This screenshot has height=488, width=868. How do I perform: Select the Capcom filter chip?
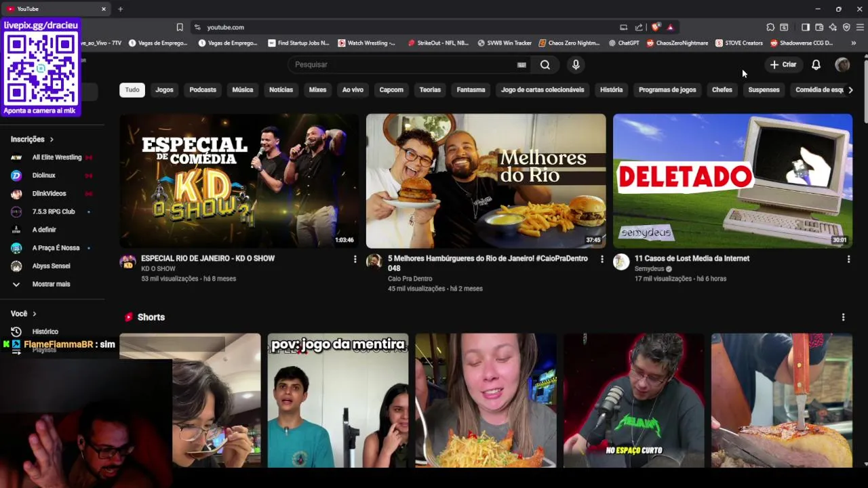(391, 89)
